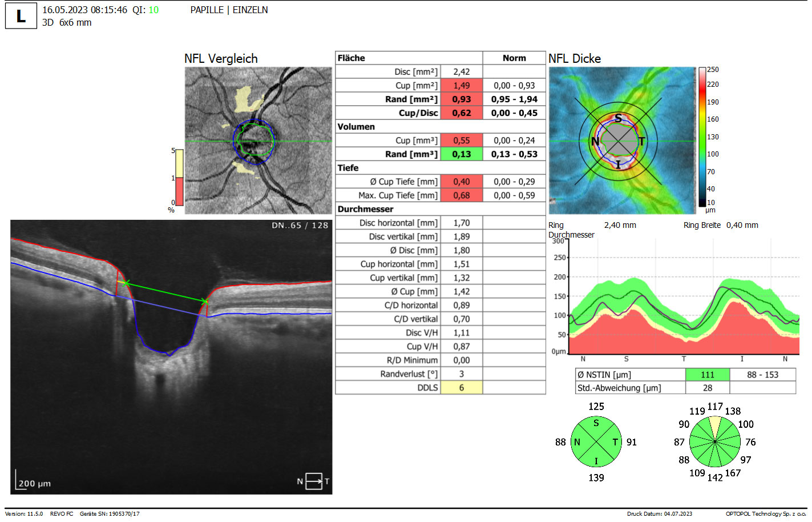Select the S sector in quadrant pie chart
The image size is (812, 522).
pyautogui.click(x=596, y=424)
